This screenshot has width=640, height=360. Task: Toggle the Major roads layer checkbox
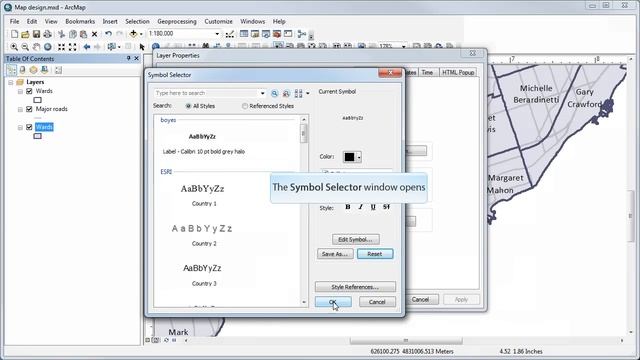(29, 109)
